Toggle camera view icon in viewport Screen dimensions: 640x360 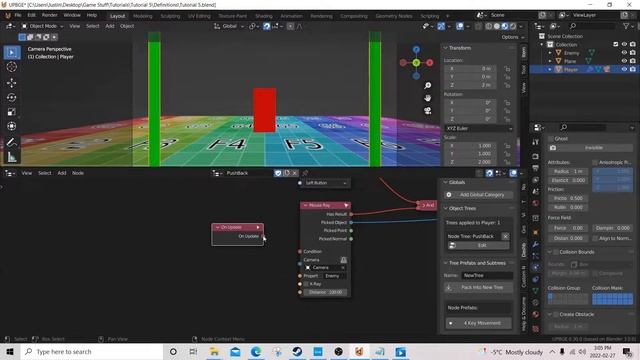427,111
